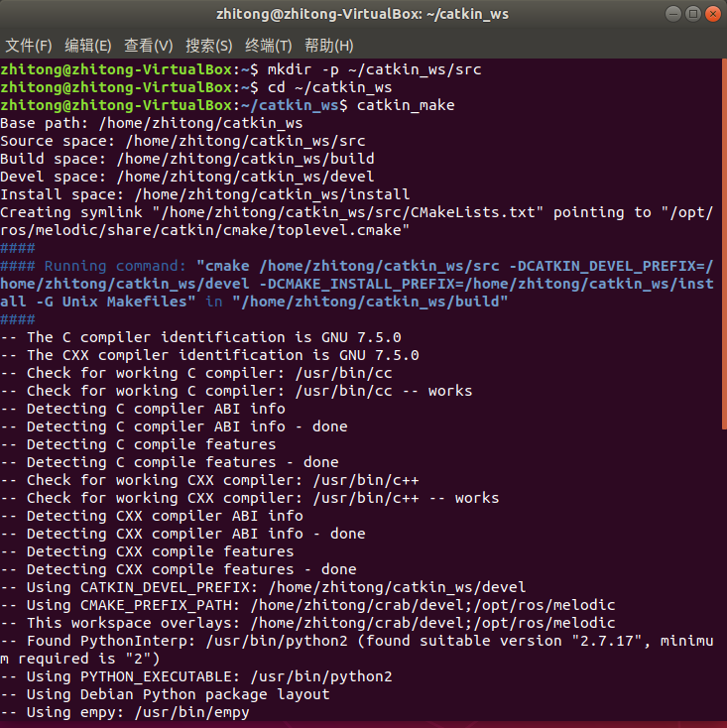Click the 'Install space:' output line
The width and height of the screenshot is (727, 728).
click(204, 194)
